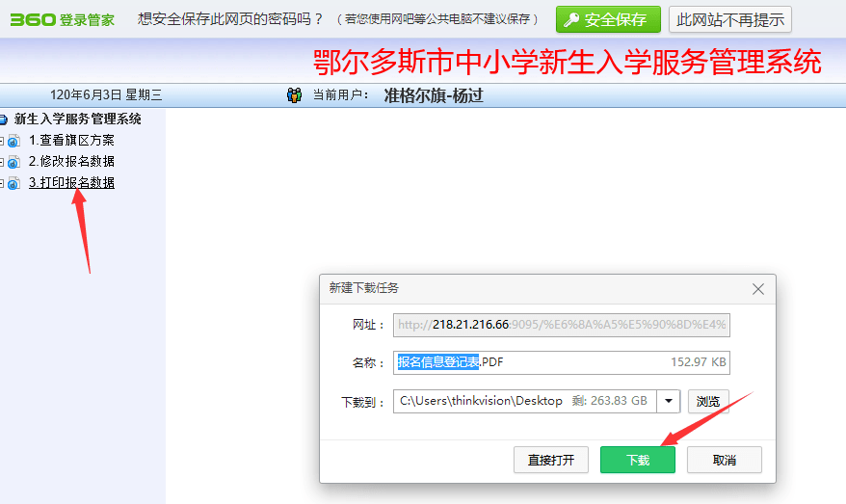The height and width of the screenshot is (504, 846).
Task: Click the 360 登录管家 logo
Action: click(62, 20)
